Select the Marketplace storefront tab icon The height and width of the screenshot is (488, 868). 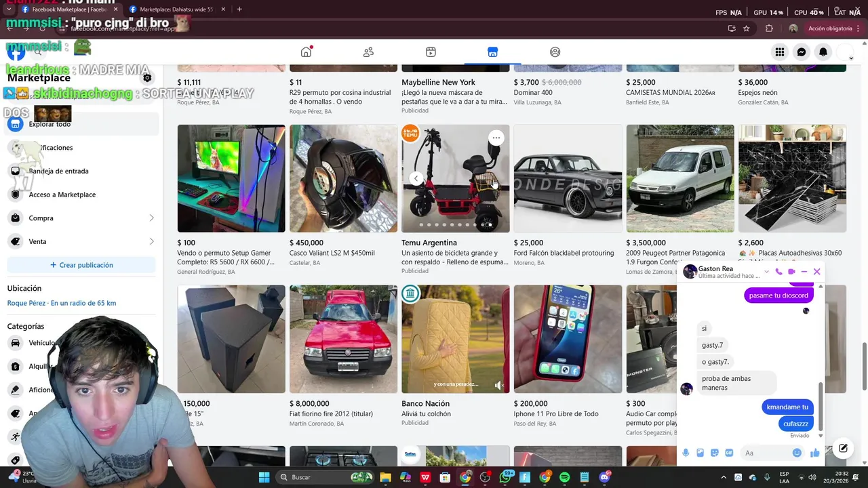pos(492,52)
